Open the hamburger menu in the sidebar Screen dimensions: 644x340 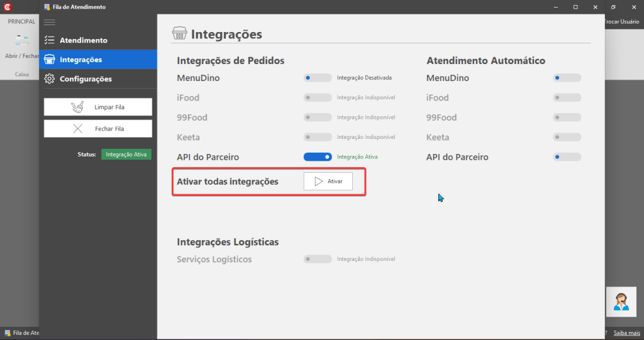pyautogui.click(x=49, y=22)
